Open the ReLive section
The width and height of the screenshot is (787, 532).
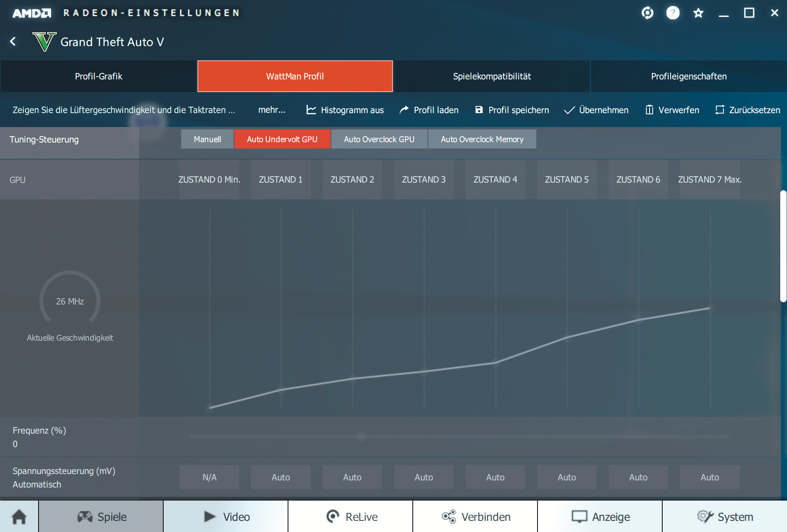(351, 517)
